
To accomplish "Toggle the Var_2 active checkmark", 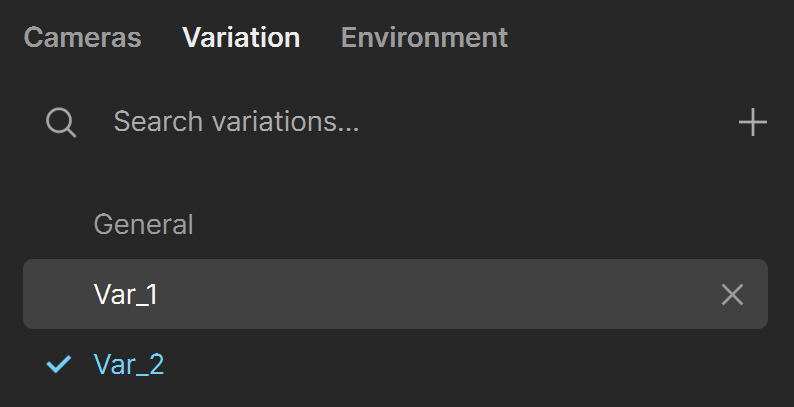I will [59, 364].
